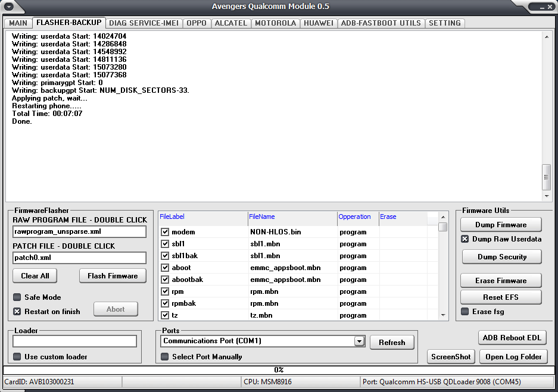Click the log area scroll down arrow
558x392 pixels.
(547, 196)
